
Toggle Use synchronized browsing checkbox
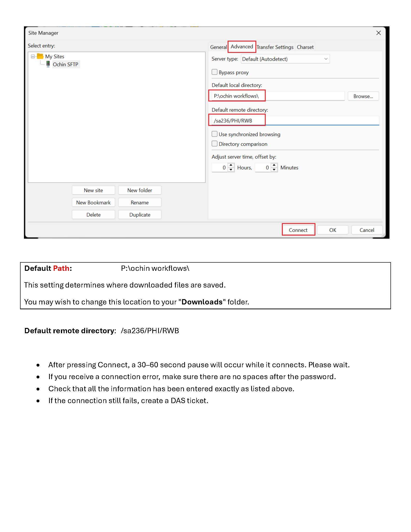pyautogui.click(x=214, y=134)
